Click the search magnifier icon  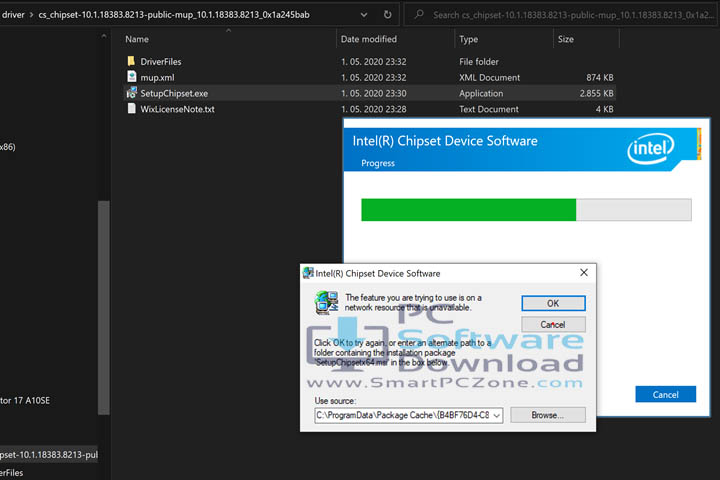pyautogui.click(x=418, y=15)
